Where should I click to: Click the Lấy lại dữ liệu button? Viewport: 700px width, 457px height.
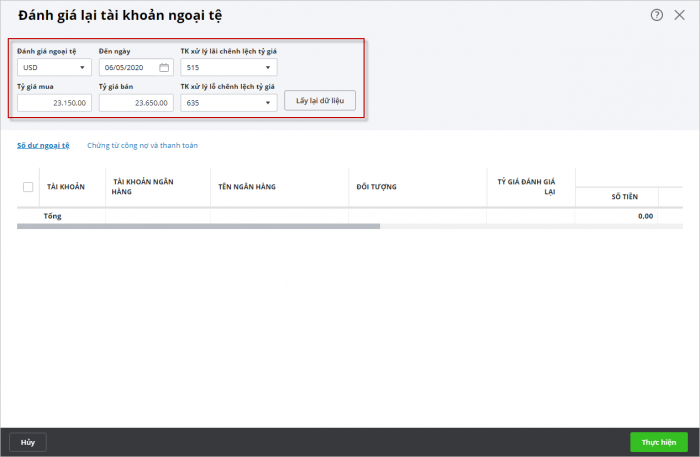tap(319, 102)
